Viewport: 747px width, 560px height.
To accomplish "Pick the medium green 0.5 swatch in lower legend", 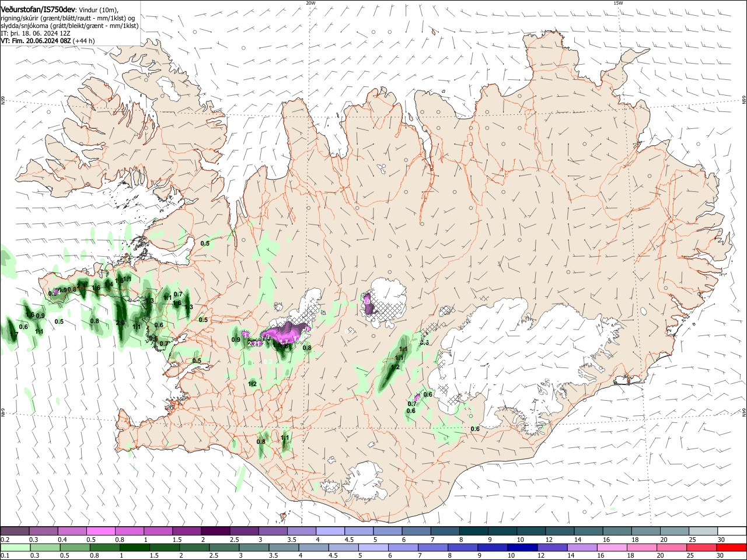I will coord(75,548).
